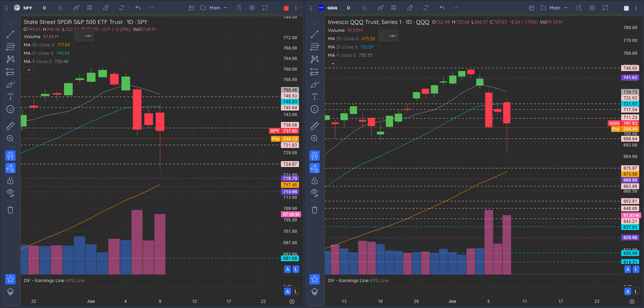Undo last action in QQQ chart
Viewport: 644px width, 308px height.
(442, 8)
